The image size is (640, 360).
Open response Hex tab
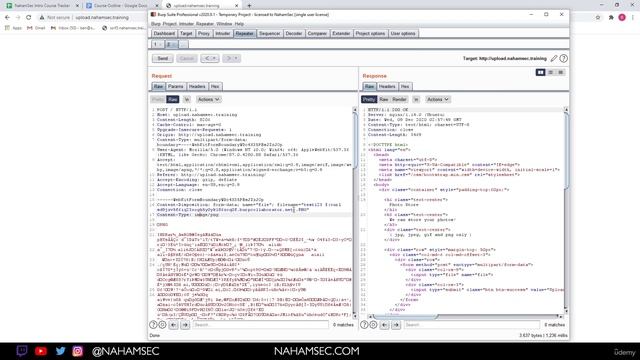coord(405,87)
